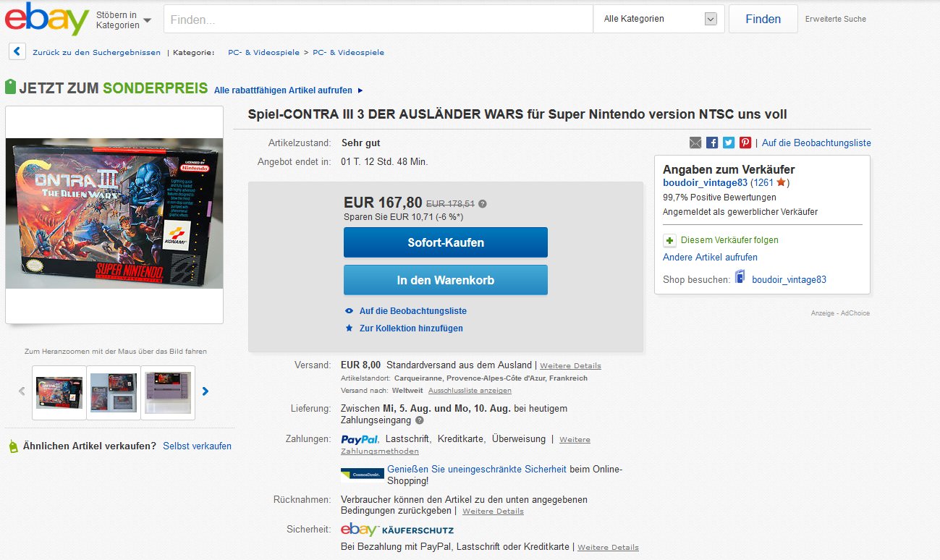940x560 pixels.
Task: Click the delivery info question mark icon
Action: pos(420,420)
